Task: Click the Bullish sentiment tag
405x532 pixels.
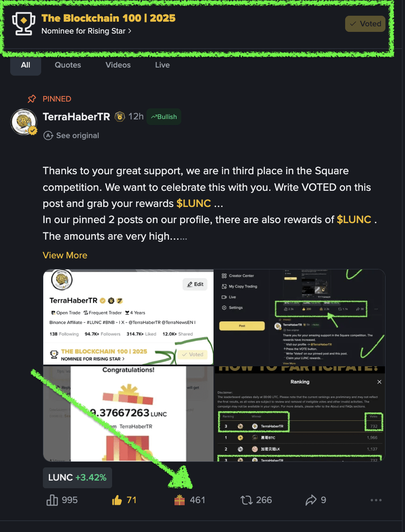Action: pyautogui.click(x=164, y=117)
